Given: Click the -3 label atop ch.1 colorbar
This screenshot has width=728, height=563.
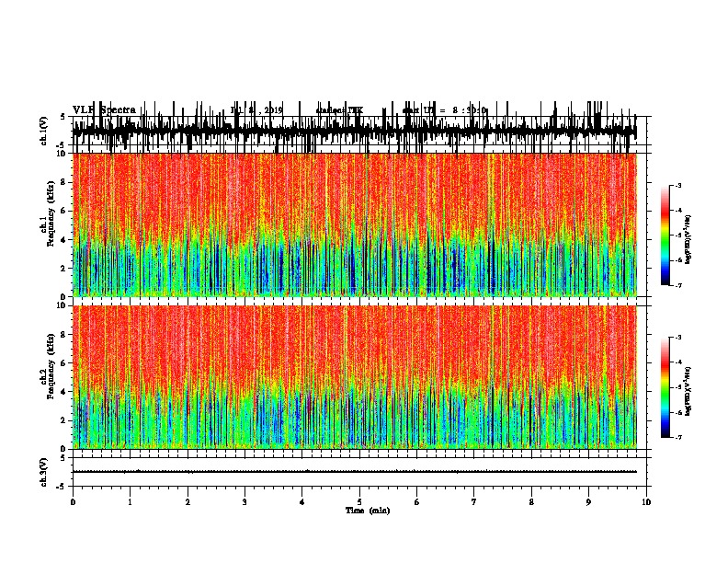Looking at the screenshot, I should [677, 186].
